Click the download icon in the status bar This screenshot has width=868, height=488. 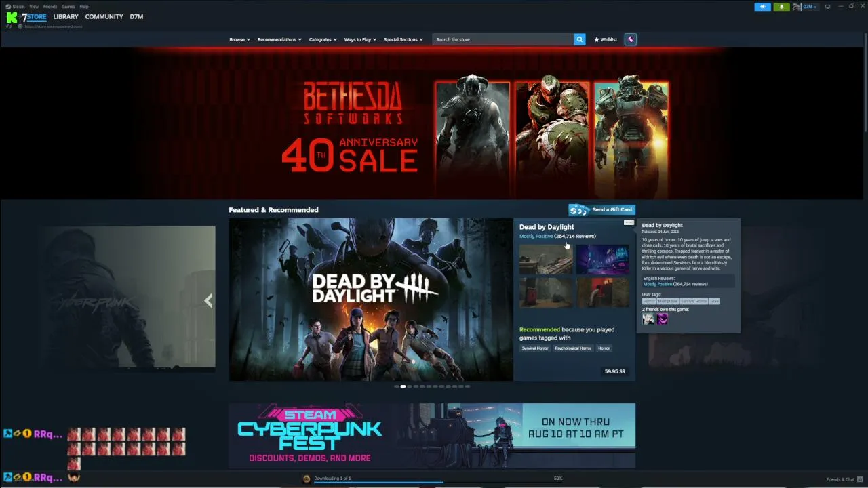click(x=307, y=479)
